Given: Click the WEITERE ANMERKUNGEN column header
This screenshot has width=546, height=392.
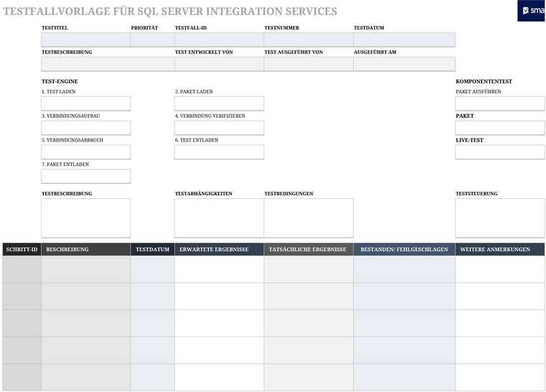Looking at the screenshot, I should click(500, 249).
